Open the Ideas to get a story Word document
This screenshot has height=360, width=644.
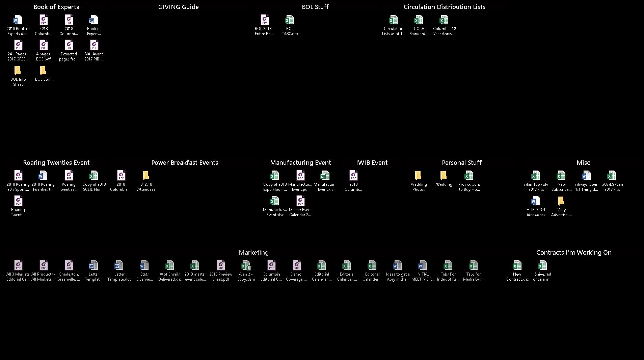click(398, 271)
